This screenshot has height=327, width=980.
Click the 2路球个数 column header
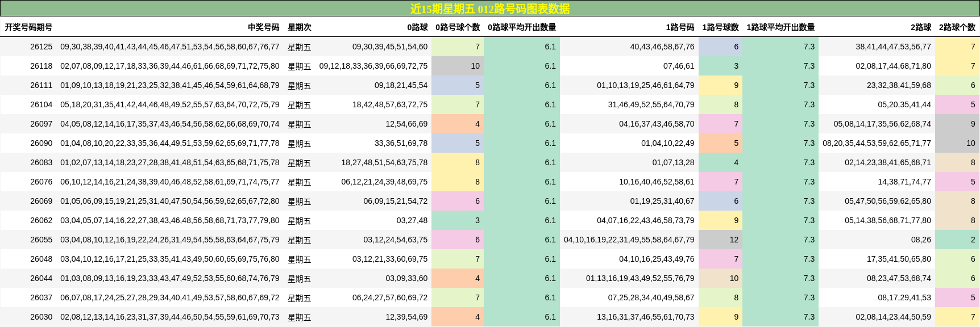pyautogui.click(x=957, y=27)
